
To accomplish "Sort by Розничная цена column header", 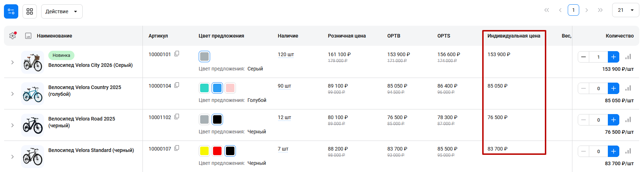I will click(x=347, y=36).
